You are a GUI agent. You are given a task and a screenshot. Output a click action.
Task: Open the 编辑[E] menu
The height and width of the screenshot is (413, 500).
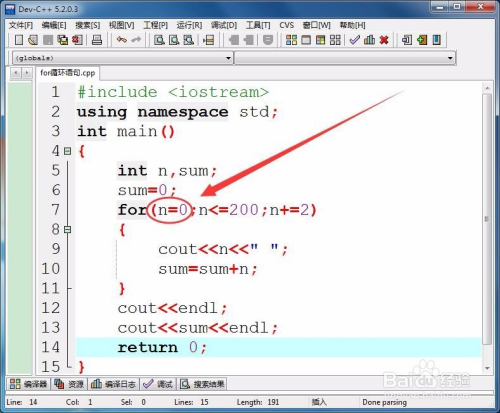54,25
